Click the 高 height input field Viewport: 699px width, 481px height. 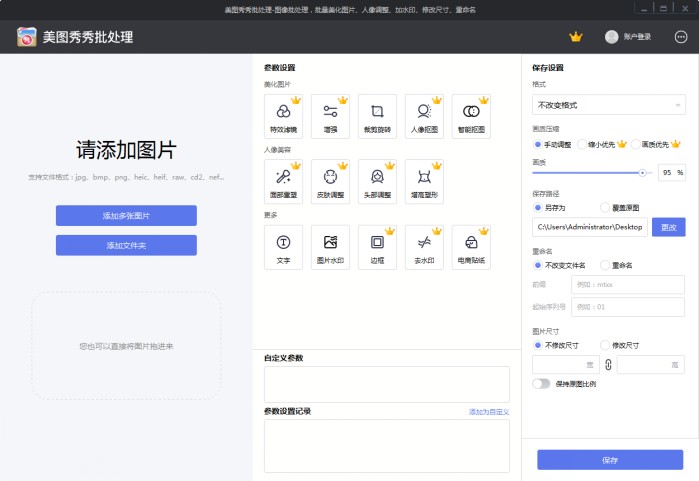click(x=651, y=365)
